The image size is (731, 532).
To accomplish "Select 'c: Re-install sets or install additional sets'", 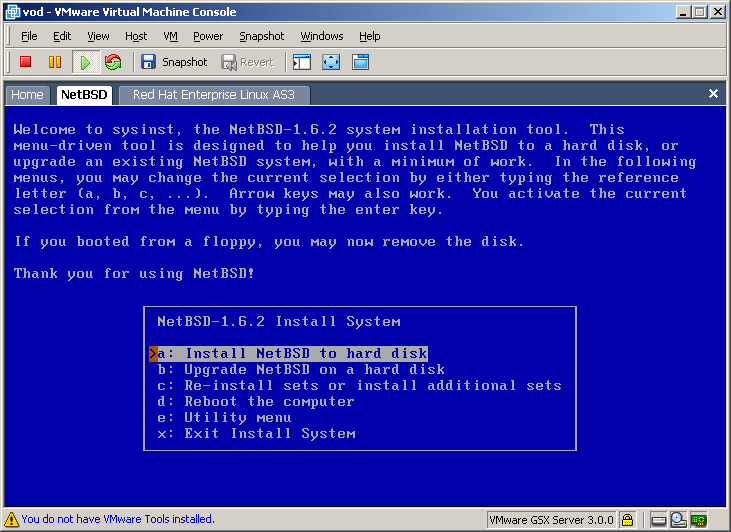I will pyautogui.click(x=359, y=386).
